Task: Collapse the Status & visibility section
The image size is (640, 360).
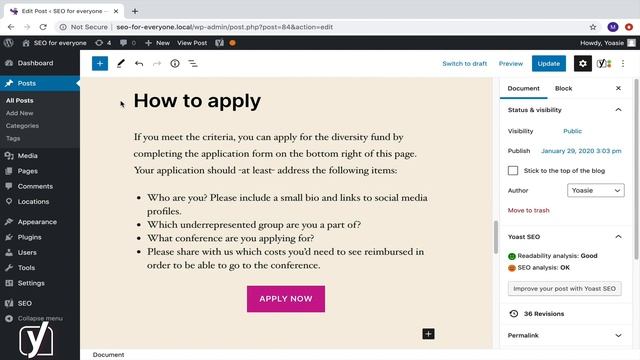Action: [618, 110]
